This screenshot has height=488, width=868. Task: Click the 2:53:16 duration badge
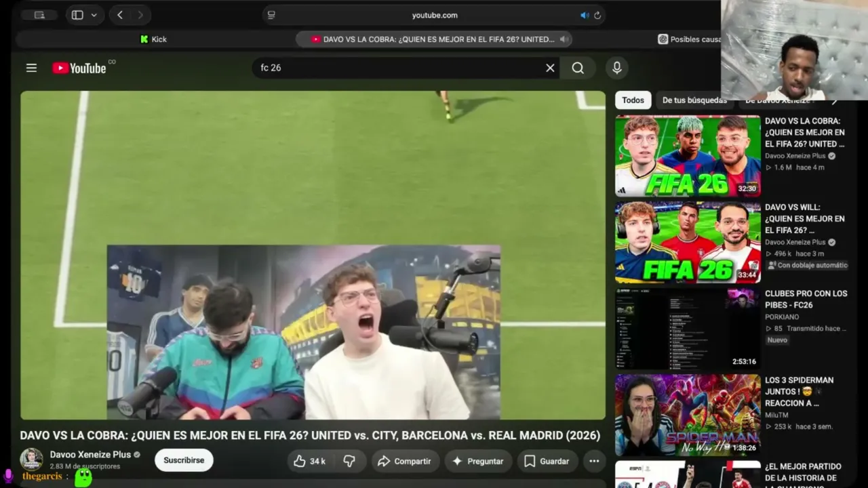coord(744,361)
